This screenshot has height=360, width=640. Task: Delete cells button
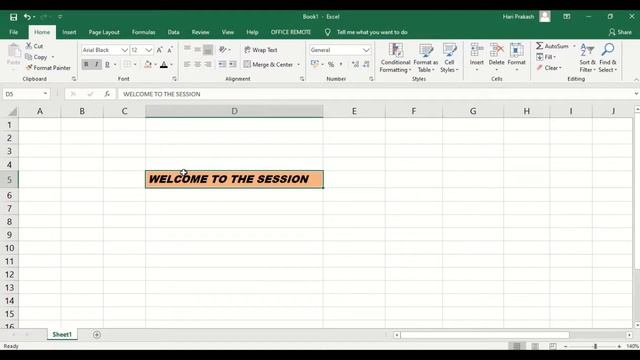tap(496, 57)
